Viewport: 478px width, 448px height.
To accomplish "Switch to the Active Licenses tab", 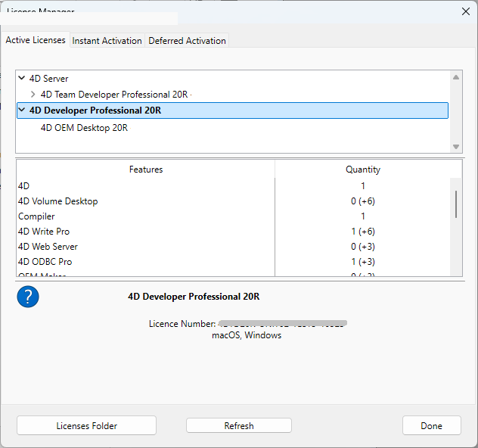I will point(36,40).
